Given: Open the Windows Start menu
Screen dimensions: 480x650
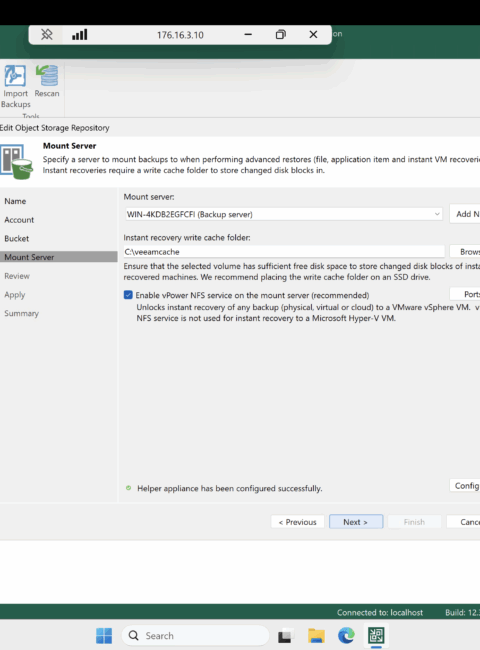Looking at the screenshot, I should click(x=104, y=635).
